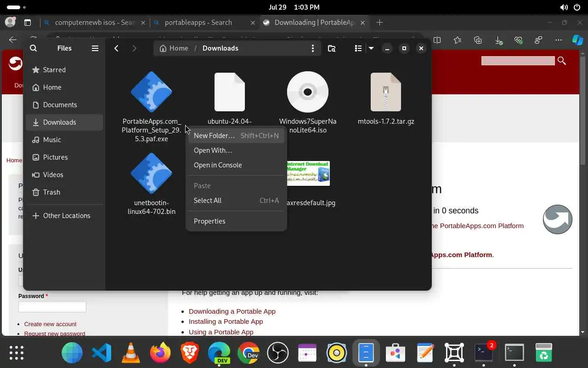Select the Windows7SuperNanoLite64.iso disc icon

tap(308, 92)
